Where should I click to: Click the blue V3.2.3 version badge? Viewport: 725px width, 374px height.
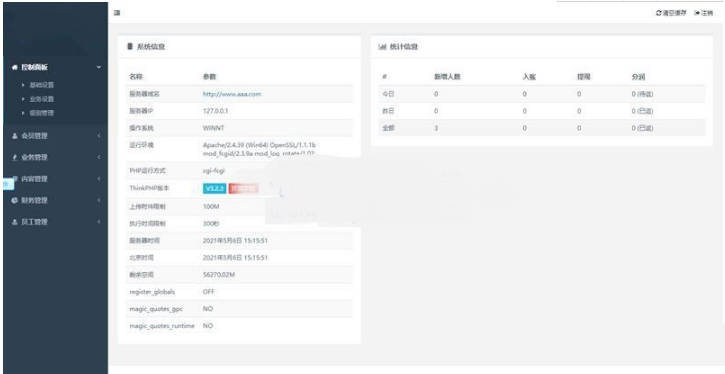(215, 188)
